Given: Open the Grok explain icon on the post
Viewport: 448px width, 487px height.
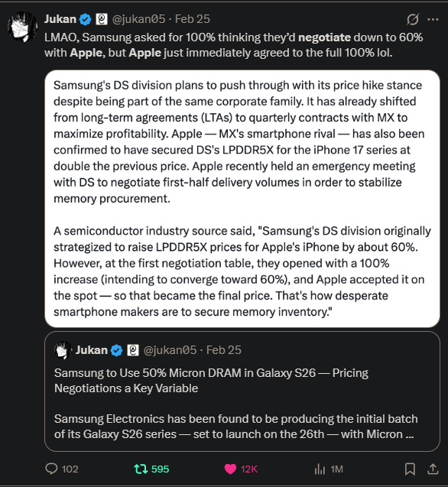Looking at the screenshot, I should click(x=413, y=19).
